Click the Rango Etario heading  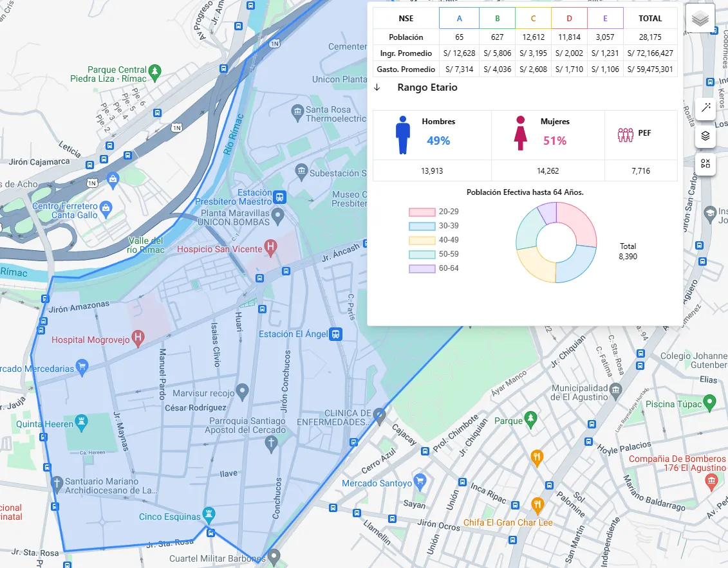pos(427,87)
